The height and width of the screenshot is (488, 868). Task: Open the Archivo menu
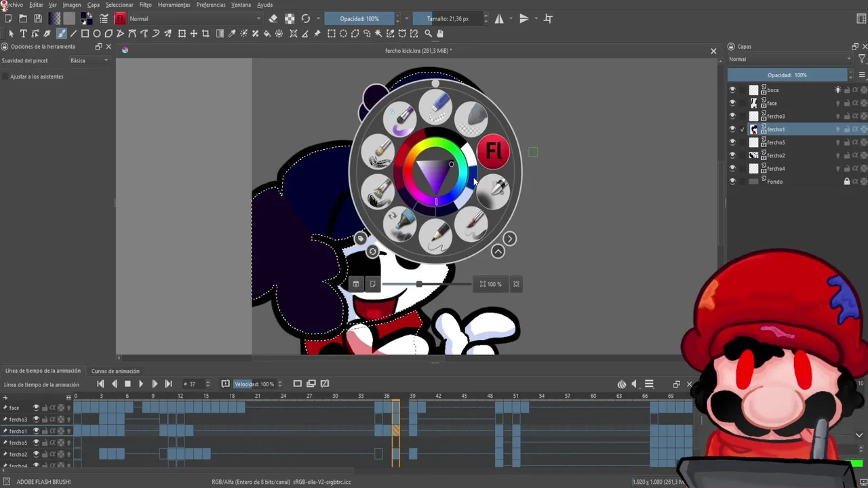[x=13, y=5]
